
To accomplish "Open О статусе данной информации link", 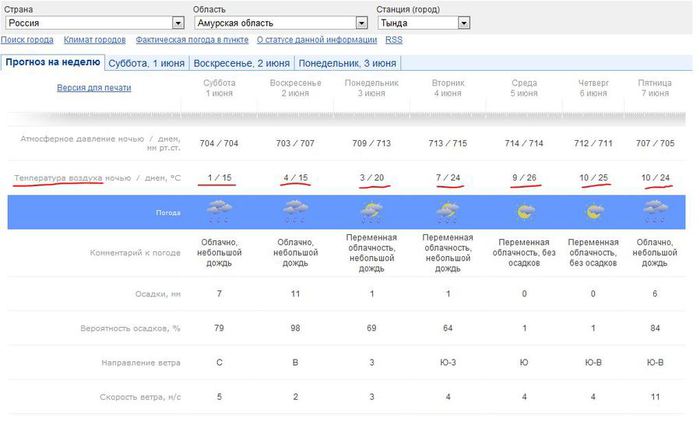I will click(x=317, y=40).
